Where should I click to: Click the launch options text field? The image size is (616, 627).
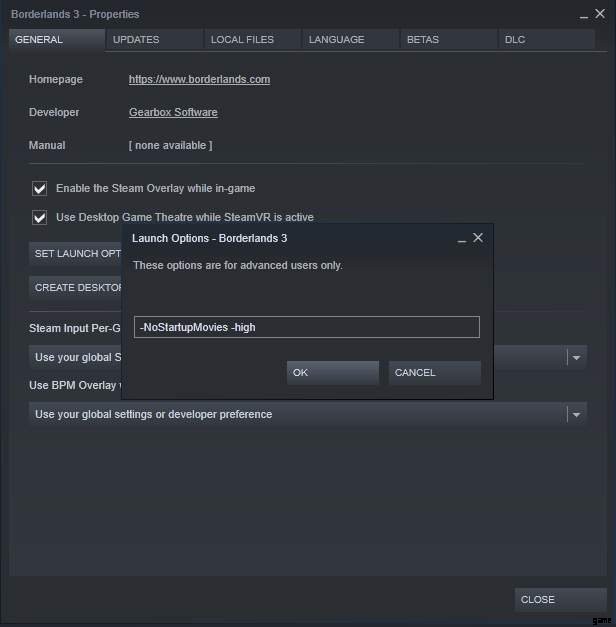(307, 327)
